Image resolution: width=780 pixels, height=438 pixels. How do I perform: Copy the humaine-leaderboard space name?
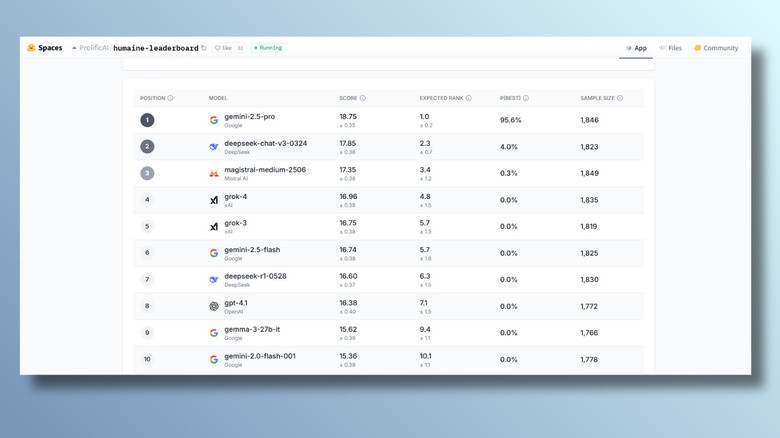204,48
